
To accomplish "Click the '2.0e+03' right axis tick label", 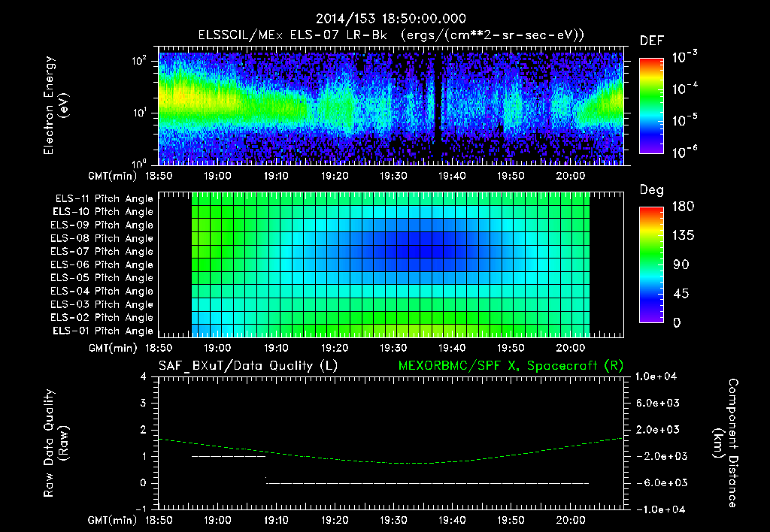I will point(659,430).
